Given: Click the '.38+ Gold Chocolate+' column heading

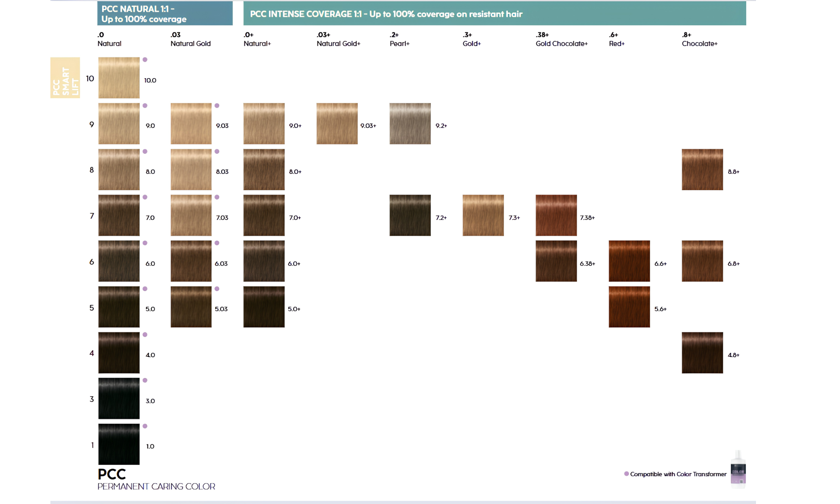Looking at the screenshot, I should pos(562,39).
